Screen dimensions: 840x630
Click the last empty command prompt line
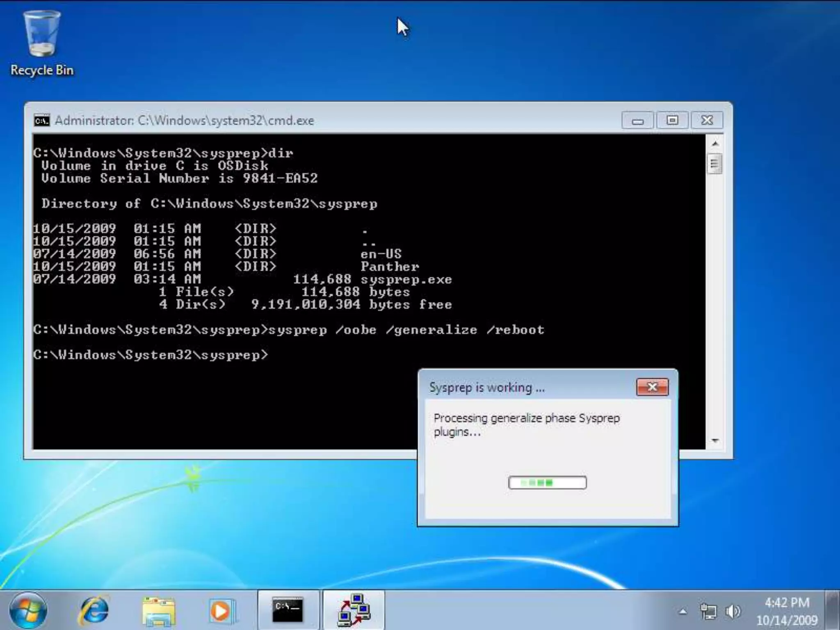(151, 355)
